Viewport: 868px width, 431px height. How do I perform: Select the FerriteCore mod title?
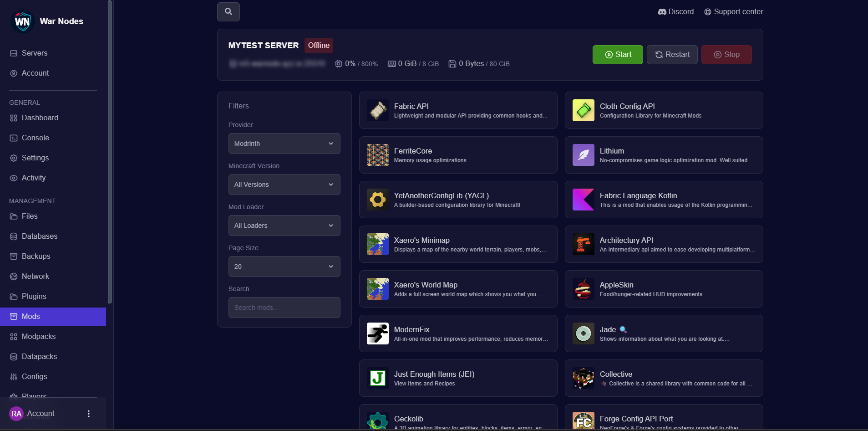pyautogui.click(x=413, y=151)
